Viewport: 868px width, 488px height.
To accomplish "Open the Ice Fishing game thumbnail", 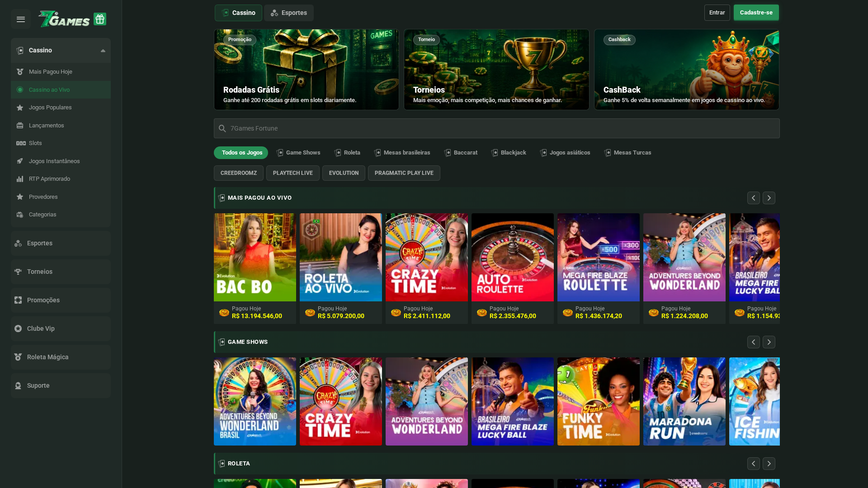I will click(x=755, y=402).
